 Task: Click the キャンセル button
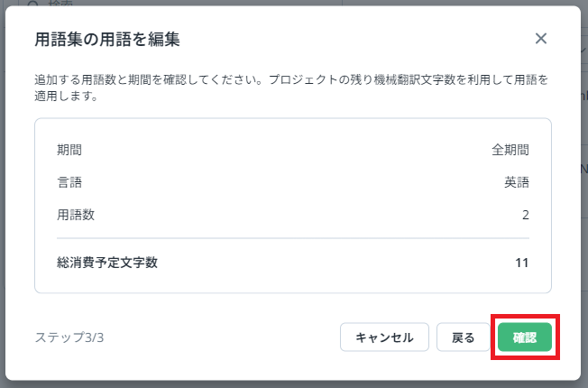[x=384, y=337]
